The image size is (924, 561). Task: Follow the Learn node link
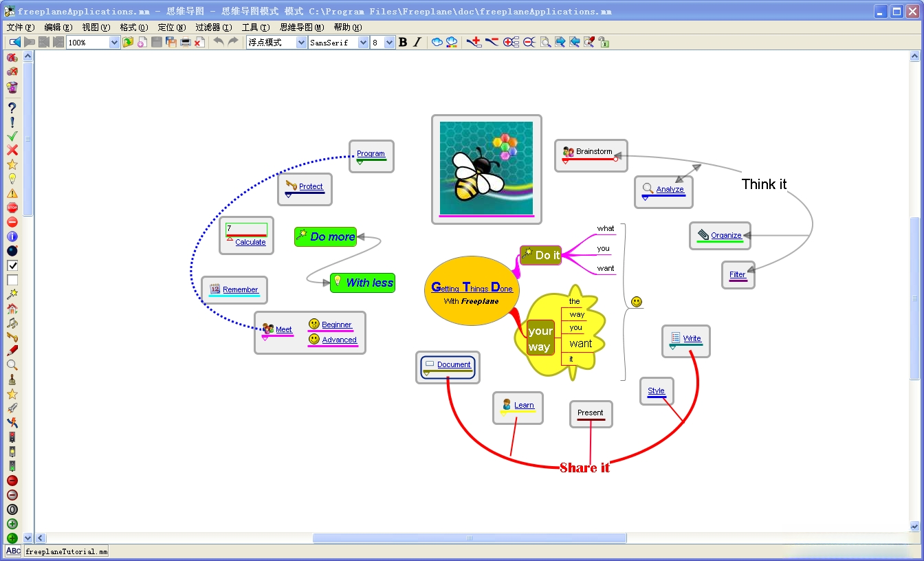coord(524,406)
